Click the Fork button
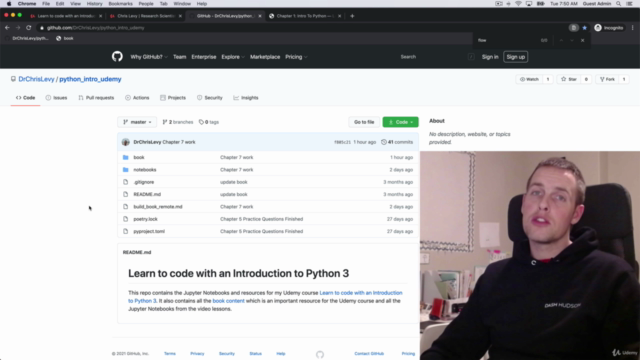 [x=607, y=79]
